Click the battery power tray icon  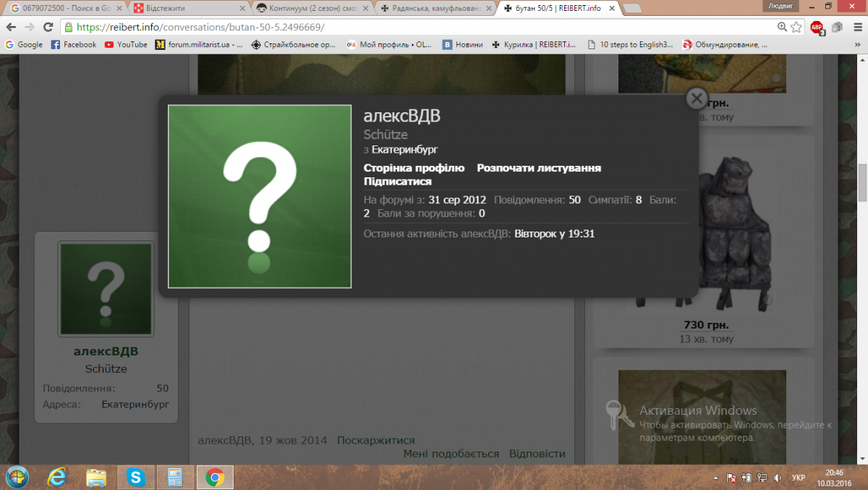point(746,478)
